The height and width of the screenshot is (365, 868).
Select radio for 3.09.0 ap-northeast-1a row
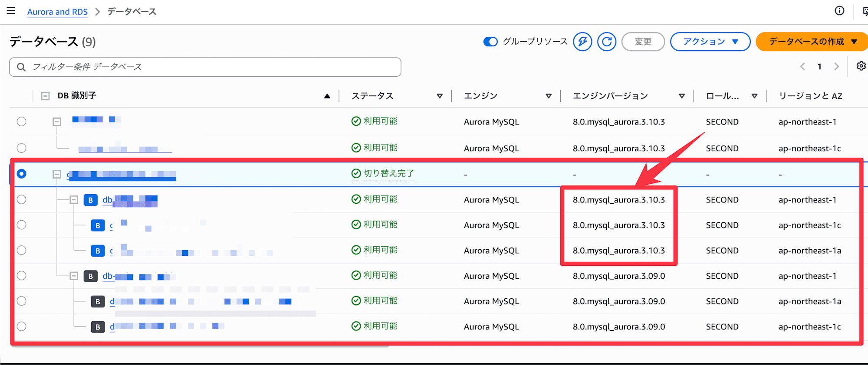click(x=21, y=301)
